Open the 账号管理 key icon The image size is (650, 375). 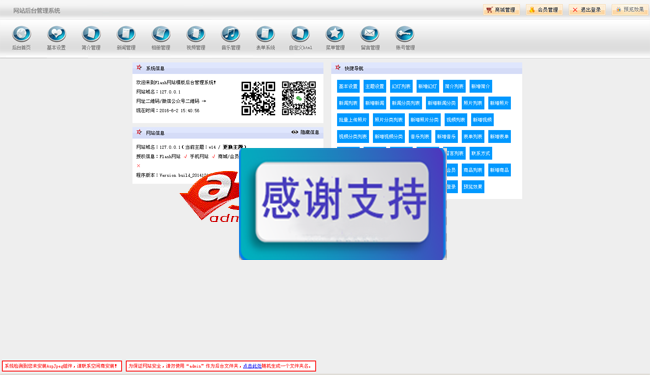tap(405, 34)
